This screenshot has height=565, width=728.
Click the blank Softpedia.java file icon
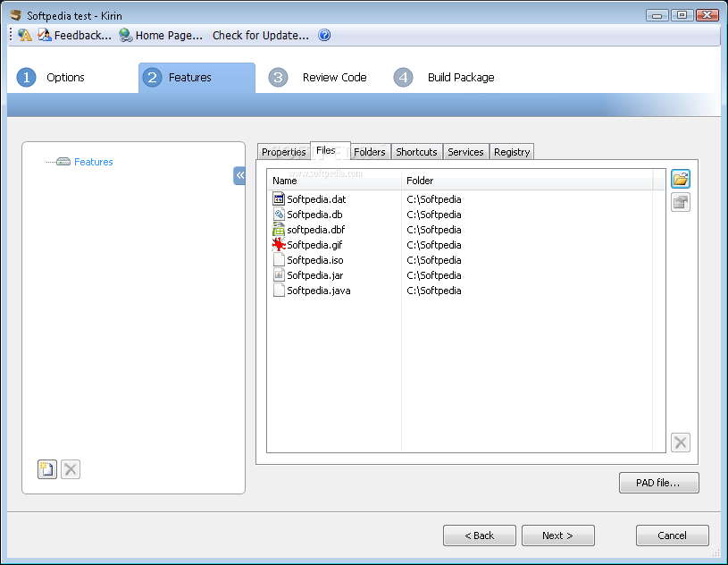pyautogui.click(x=279, y=290)
